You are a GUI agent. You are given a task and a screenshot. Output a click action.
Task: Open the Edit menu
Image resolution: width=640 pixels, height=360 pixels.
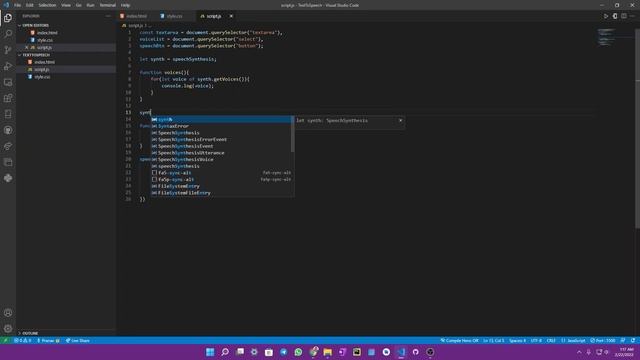coord(30,5)
